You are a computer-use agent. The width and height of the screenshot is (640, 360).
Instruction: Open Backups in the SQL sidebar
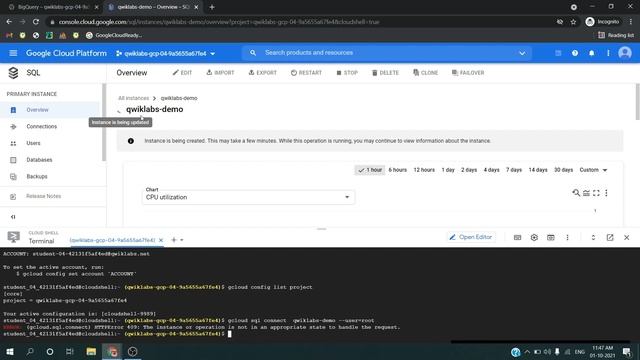pos(50,177)
